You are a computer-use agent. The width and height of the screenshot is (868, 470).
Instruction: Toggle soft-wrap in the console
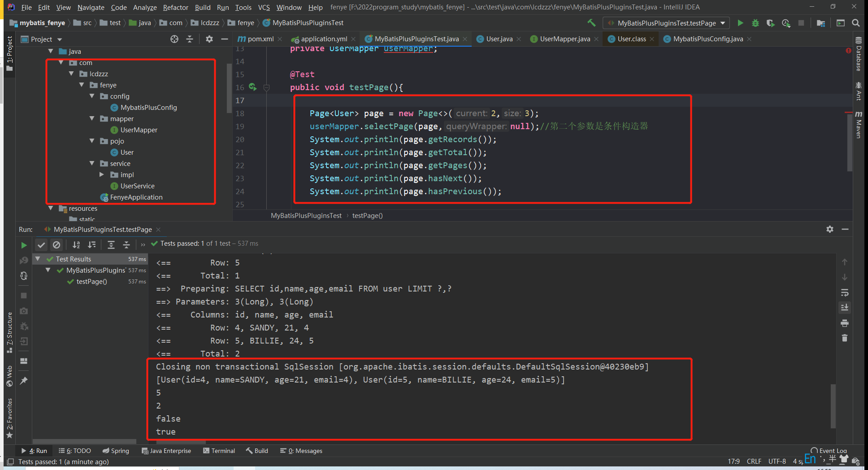tap(845, 292)
